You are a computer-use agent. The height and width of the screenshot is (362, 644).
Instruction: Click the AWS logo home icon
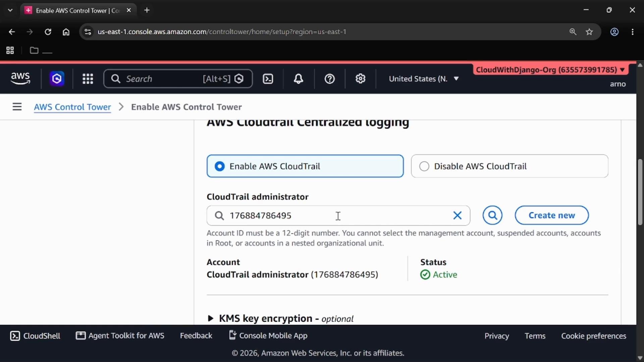(x=20, y=78)
